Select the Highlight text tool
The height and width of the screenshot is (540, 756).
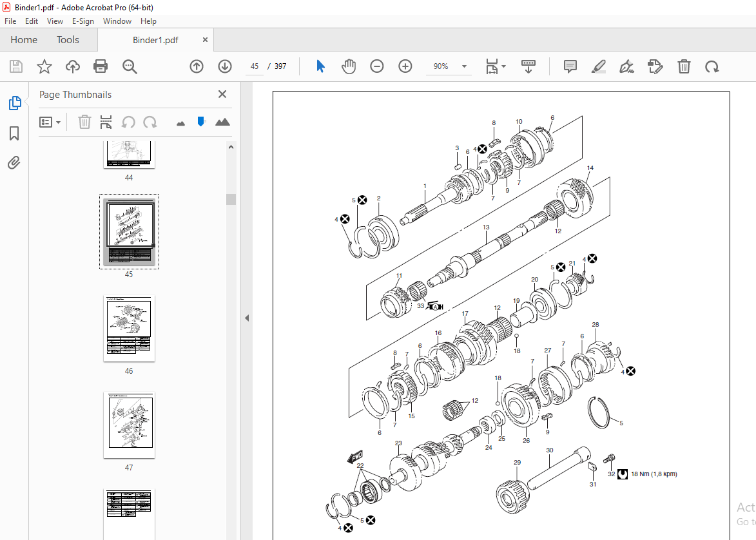[598, 66]
